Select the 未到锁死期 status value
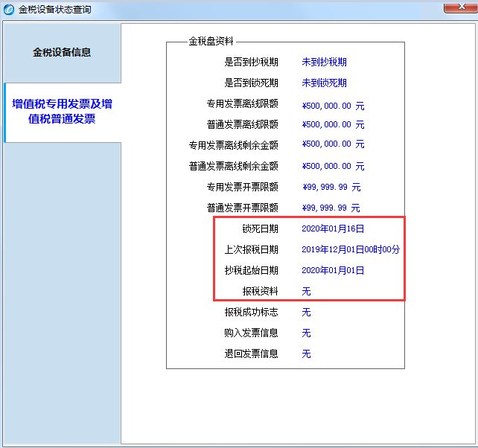478x448 pixels. pos(324,83)
